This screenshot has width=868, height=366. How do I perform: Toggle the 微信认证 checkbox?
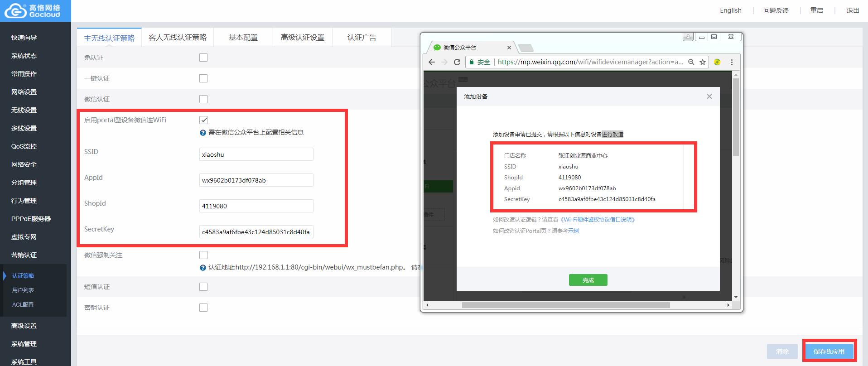203,99
